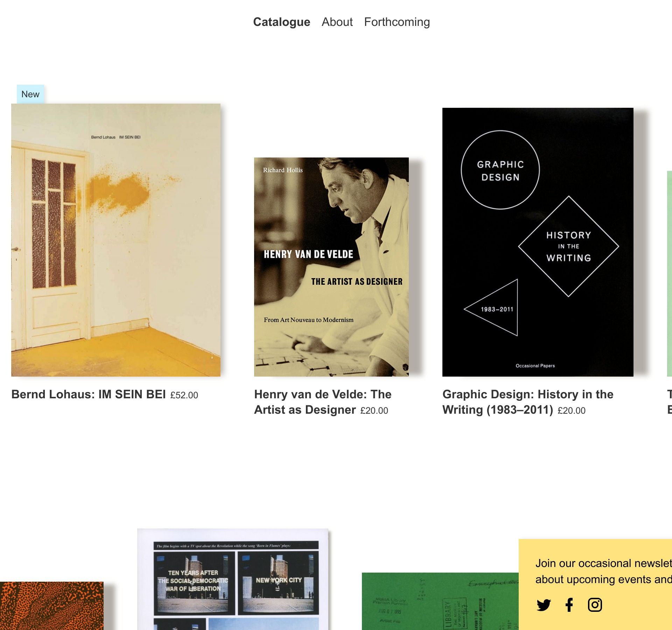Click the £52.00 price label
This screenshot has height=630, width=672.
point(184,395)
